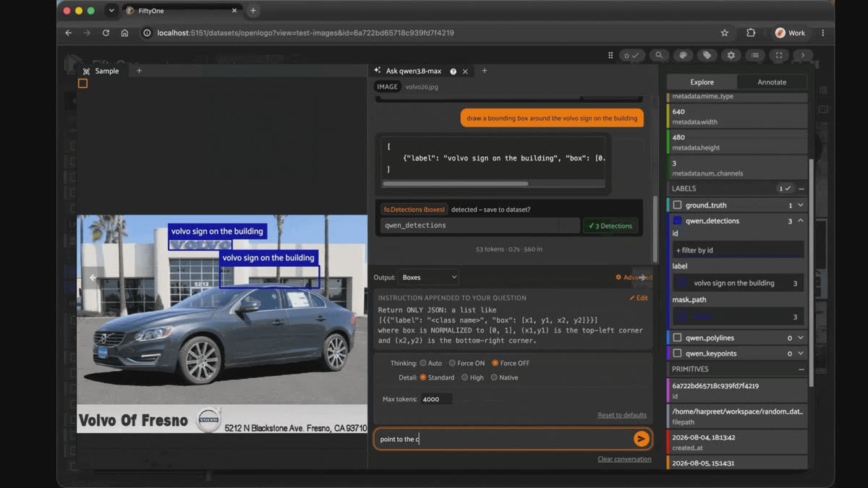Expand the qwen_keypoints field chevron
Screen dimensions: 868x488
pos(800,354)
